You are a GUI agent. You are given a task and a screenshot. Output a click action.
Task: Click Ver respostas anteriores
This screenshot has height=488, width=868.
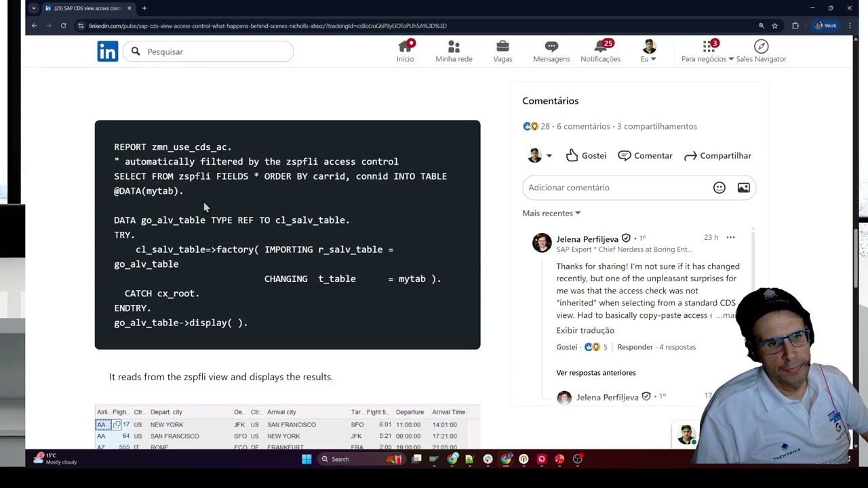tap(596, 373)
